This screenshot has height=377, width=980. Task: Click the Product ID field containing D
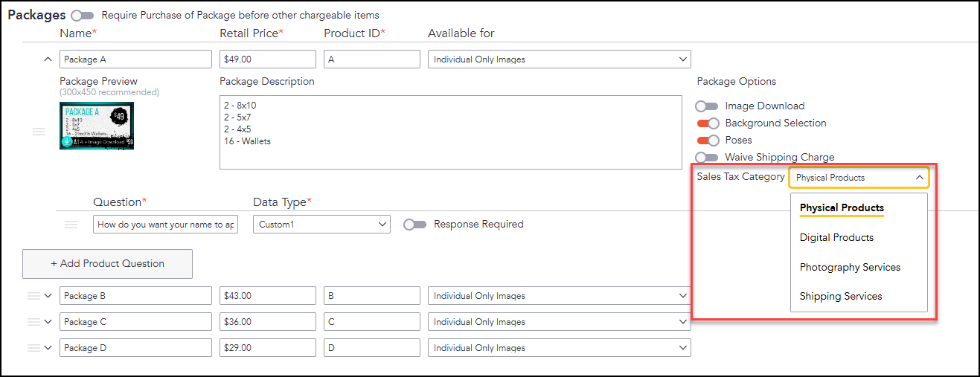pos(372,348)
